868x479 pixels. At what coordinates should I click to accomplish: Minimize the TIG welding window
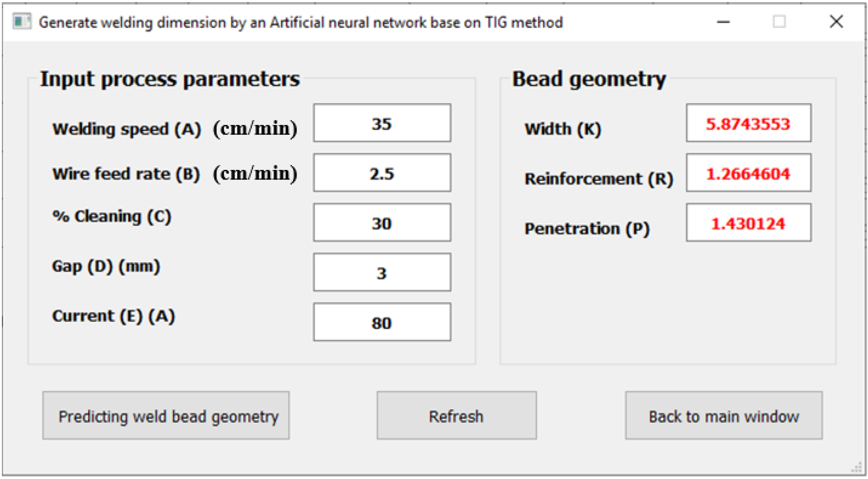[x=723, y=22]
